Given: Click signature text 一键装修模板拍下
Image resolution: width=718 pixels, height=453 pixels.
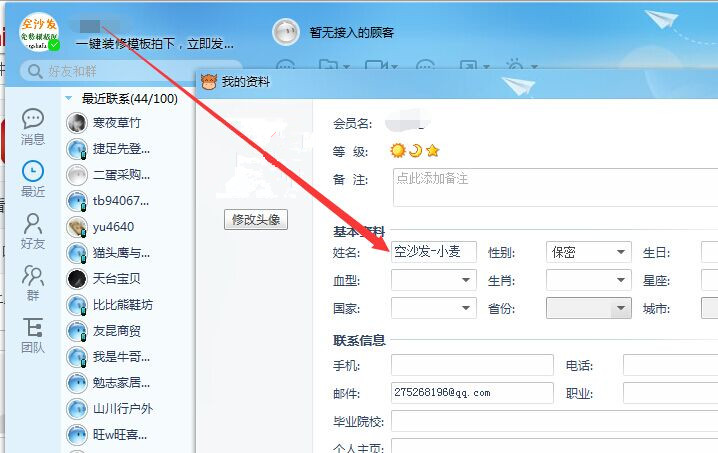Looking at the screenshot, I should coord(155,44).
